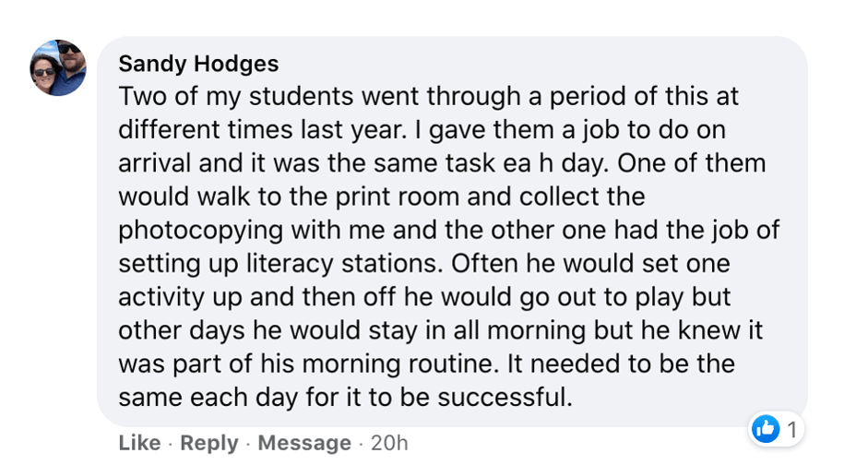Open Sandy Hodges' profile picture
This screenshot has height=465, width=868.
(x=57, y=68)
